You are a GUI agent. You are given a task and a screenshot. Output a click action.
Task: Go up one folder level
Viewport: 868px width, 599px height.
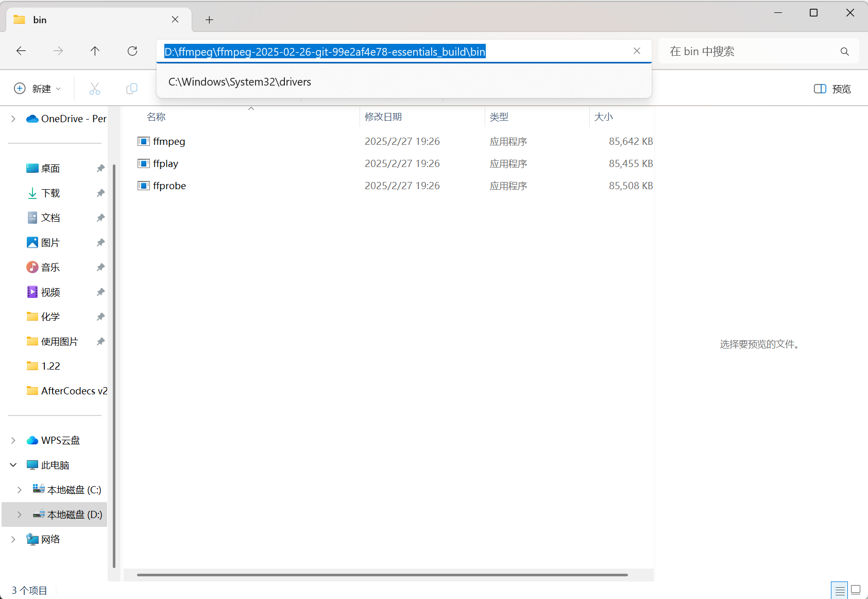point(95,51)
